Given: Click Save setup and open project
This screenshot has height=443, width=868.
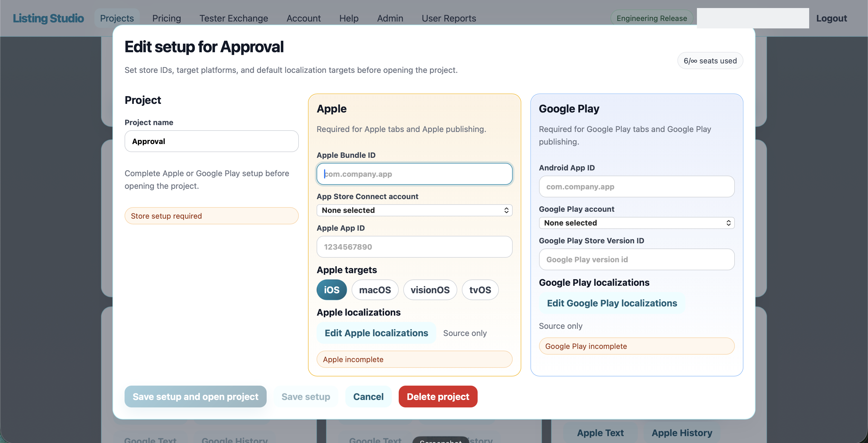Looking at the screenshot, I should pyautogui.click(x=195, y=397).
